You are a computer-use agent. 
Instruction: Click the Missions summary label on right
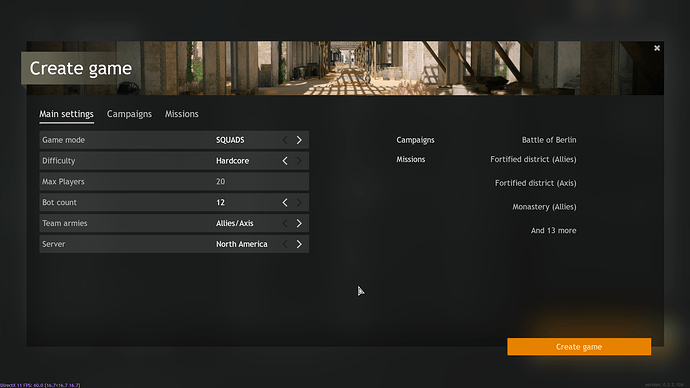[411, 159]
